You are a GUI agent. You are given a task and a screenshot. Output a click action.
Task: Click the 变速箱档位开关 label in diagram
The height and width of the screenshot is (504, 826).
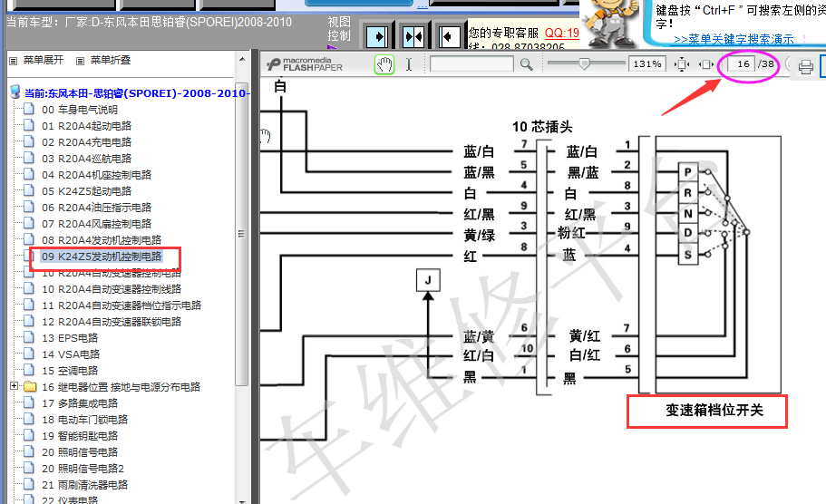click(x=714, y=411)
